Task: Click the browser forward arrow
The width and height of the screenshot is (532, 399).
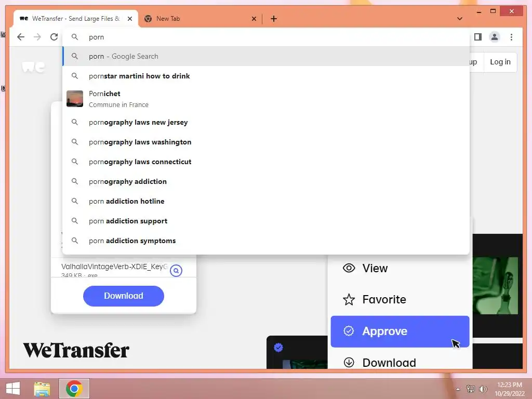Action: [37, 37]
